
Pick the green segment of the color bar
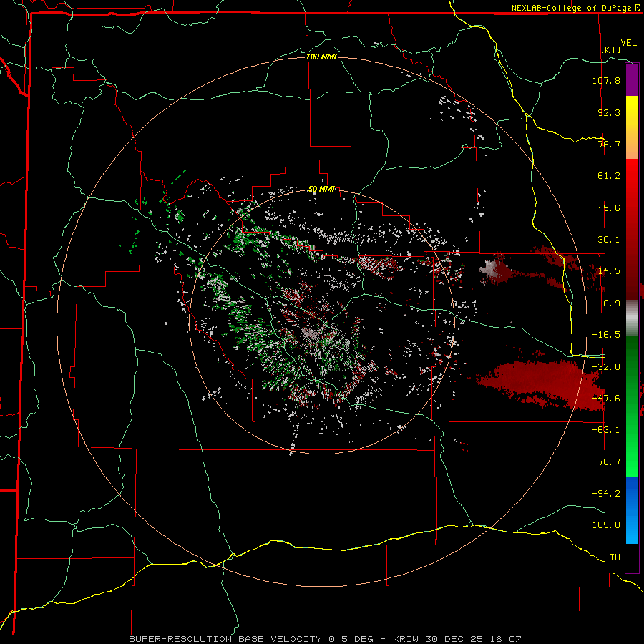632,406
